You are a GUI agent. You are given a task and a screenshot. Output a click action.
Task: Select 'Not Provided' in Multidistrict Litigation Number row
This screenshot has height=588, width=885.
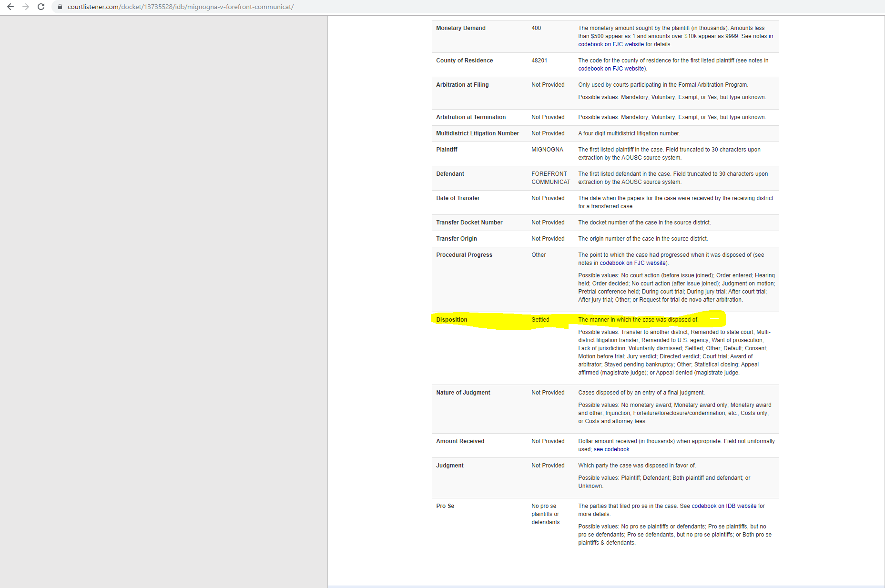pyautogui.click(x=548, y=133)
